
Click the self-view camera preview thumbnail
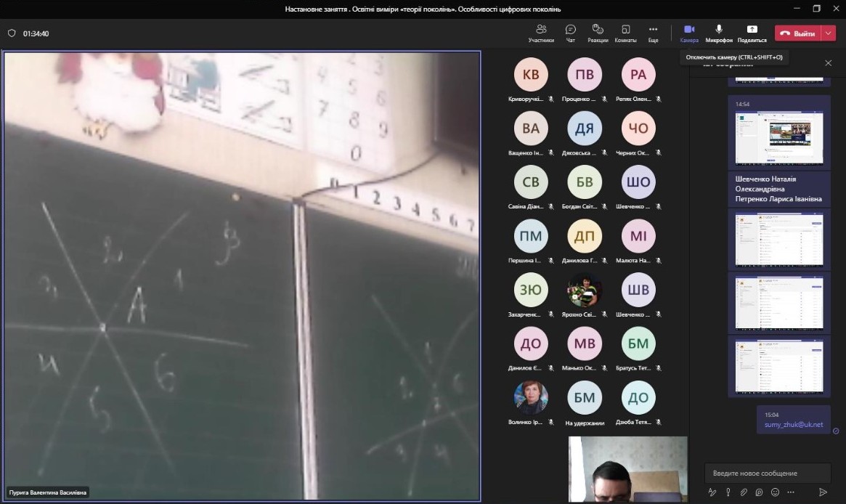point(628,469)
